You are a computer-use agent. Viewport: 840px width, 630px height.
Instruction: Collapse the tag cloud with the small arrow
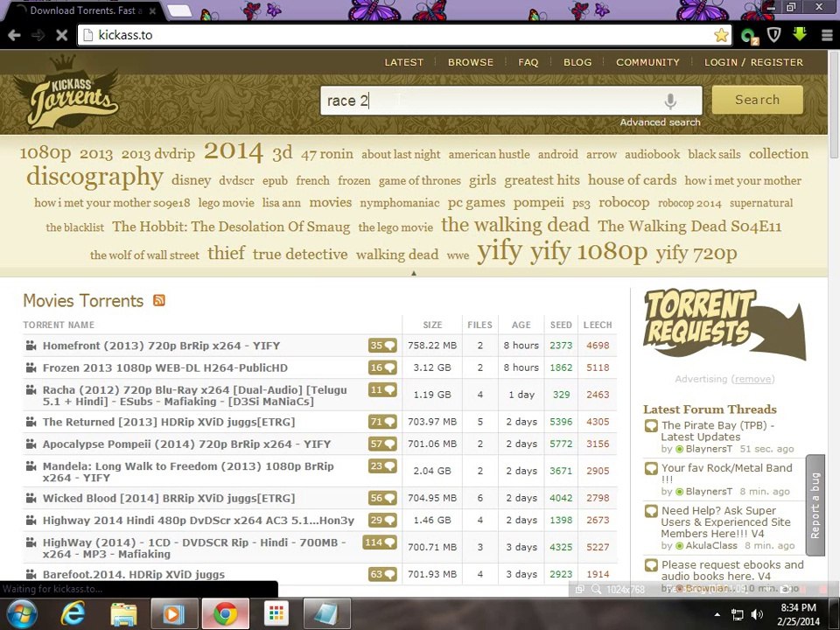point(413,273)
